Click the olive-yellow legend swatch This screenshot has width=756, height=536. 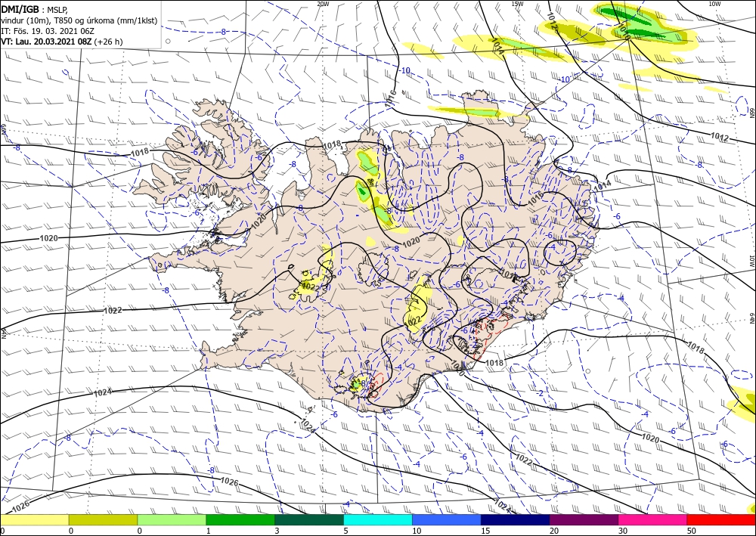pyautogui.click(x=103, y=519)
